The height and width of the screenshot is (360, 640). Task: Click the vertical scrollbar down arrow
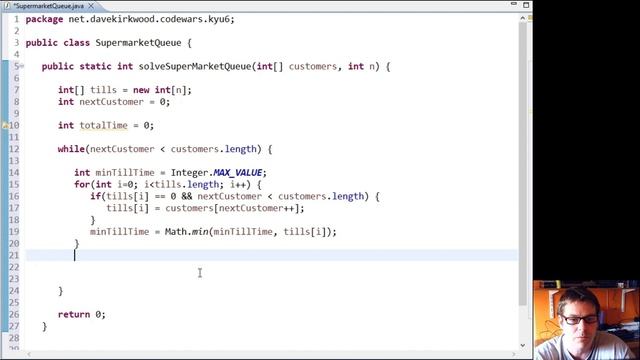click(522, 345)
